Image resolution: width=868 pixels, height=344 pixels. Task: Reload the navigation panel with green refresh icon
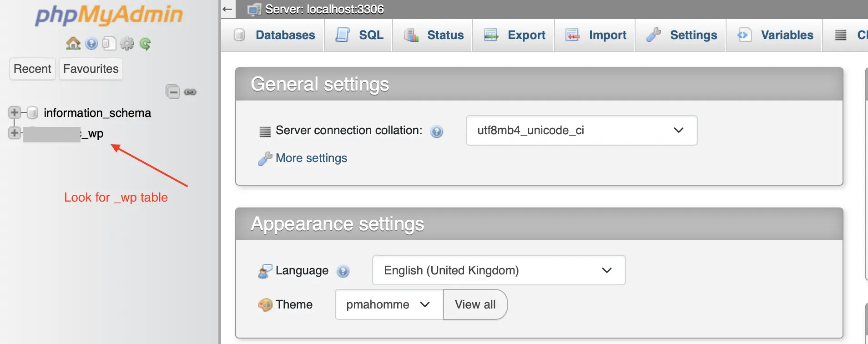(x=145, y=44)
